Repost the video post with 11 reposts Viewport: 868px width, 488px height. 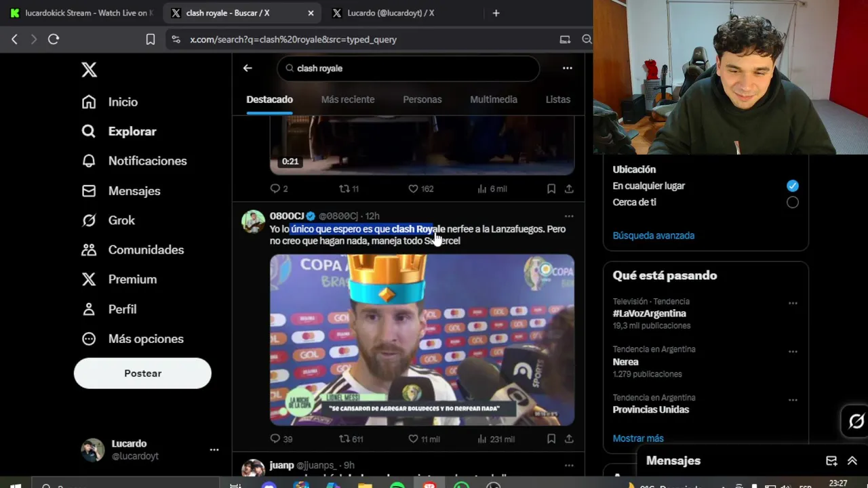point(349,188)
